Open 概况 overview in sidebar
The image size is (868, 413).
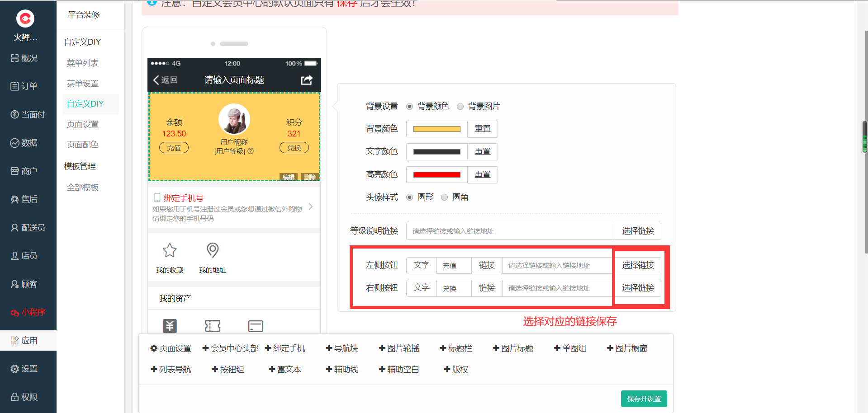(x=24, y=58)
